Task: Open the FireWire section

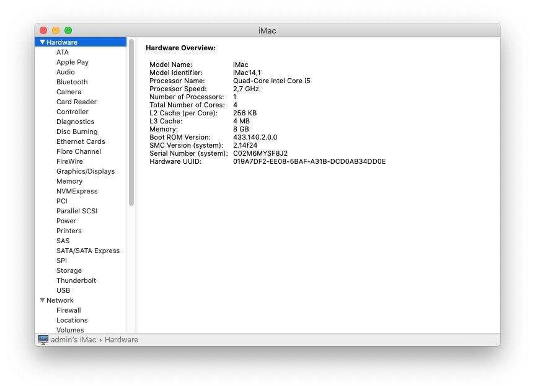Action: click(x=69, y=161)
